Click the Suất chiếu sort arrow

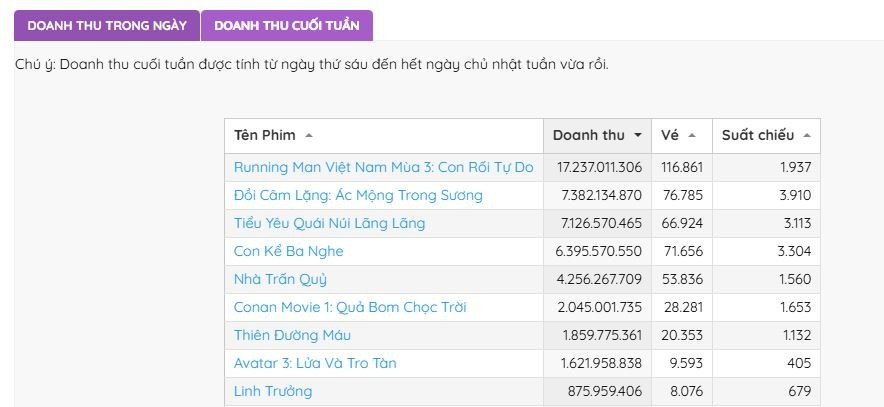click(806, 136)
